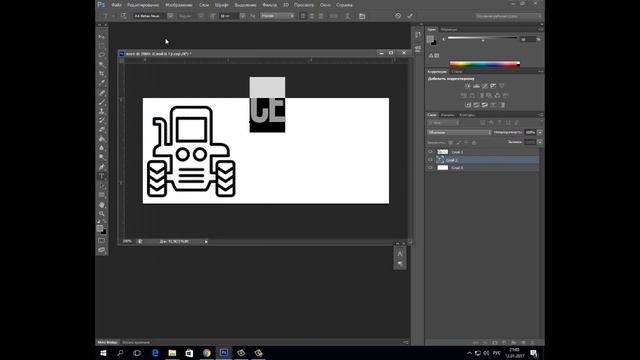Select the Paint Bucket tool
Image resolution: width=640 pixels, height=360 pixels.
[102, 139]
